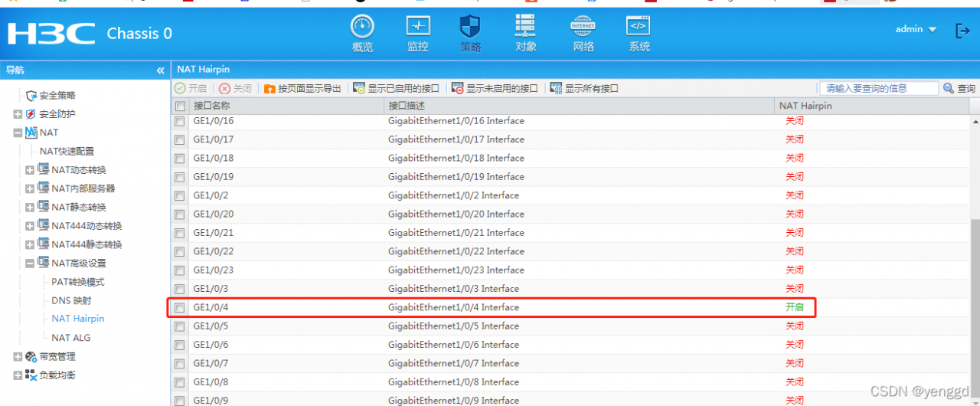980x406 pixels.
Task: Select the GE1/0/22 interface name
Action: (214, 251)
